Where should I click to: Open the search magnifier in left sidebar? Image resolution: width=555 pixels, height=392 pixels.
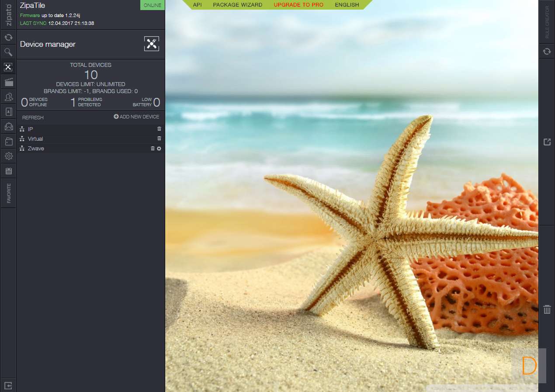tap(8, 52)
